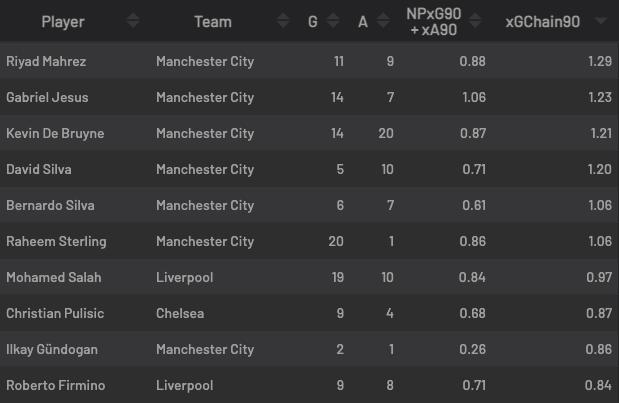619x403 pixels.
Task: Click Raheem Sterling's goals value 20
Action: point(336,241)
